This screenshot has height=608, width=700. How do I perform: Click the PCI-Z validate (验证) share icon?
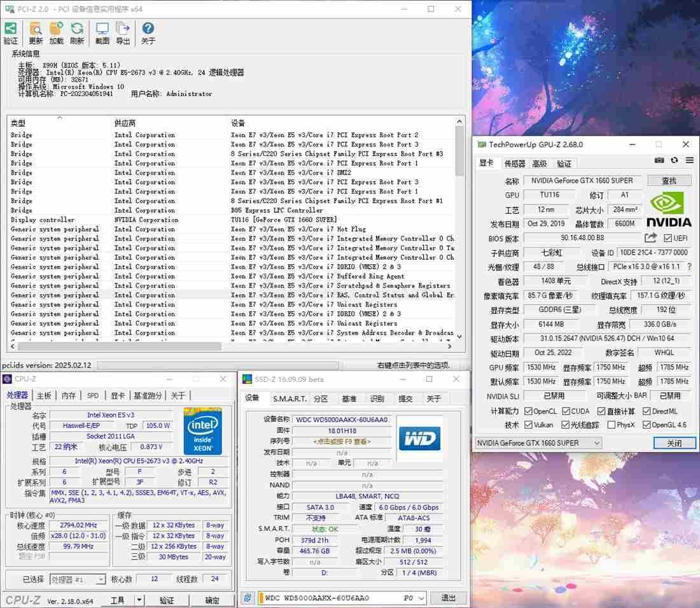[x=10, y=29]
